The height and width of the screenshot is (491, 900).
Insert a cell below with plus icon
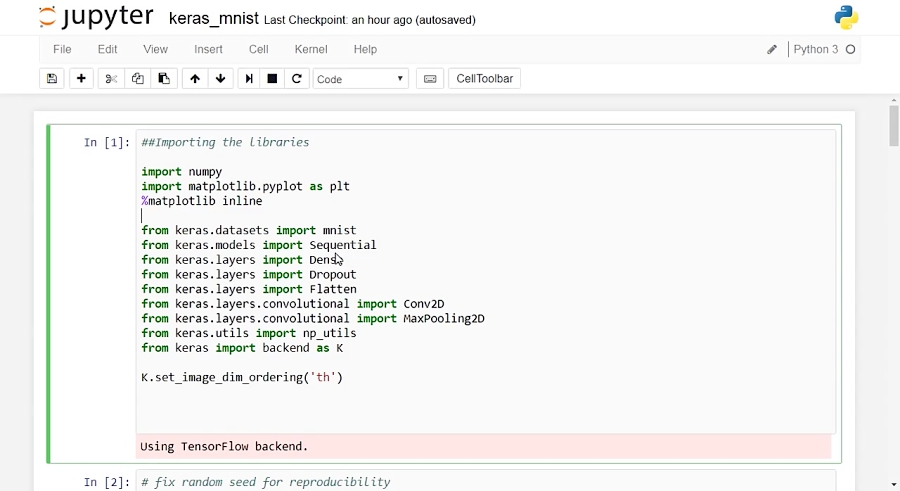(82, 79)
